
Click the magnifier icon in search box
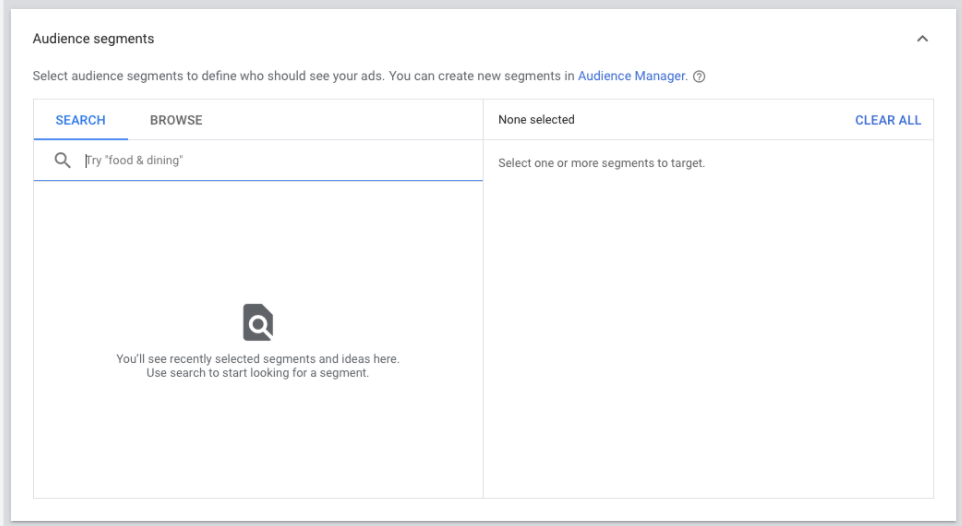pyautogui.click(x=62, y=160)
